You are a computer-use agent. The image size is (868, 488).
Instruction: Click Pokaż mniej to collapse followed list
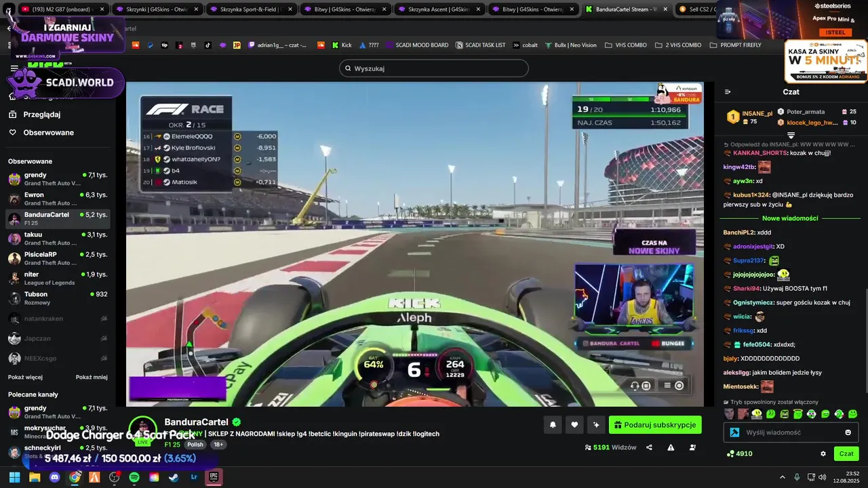92,378
